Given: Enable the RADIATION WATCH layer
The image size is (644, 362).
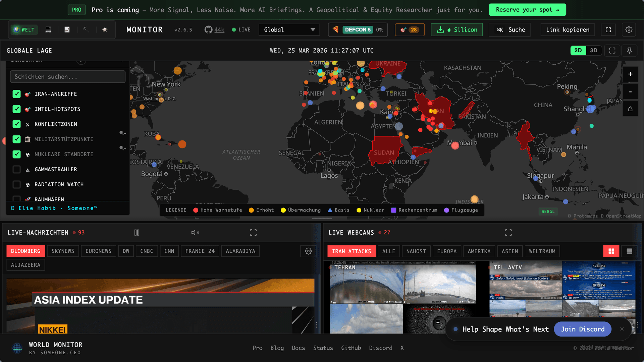Looking at the screenshot, I should point(16,184).
